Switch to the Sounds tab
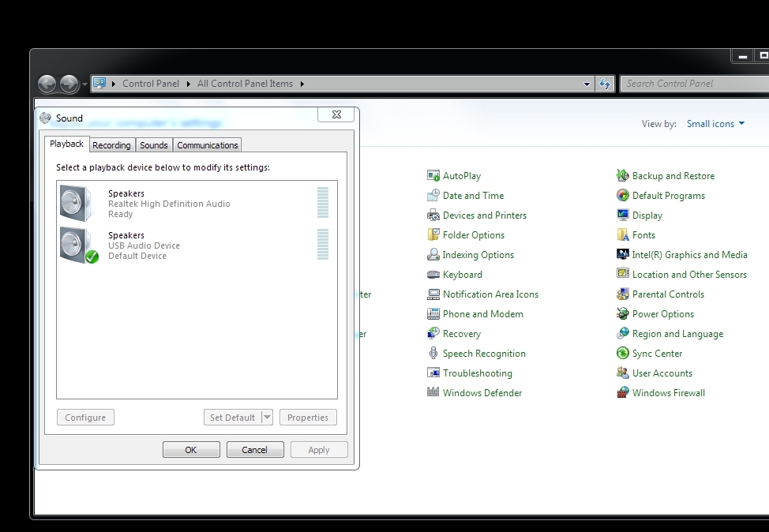Viewport: 769px width, 532px height. tap(153, 145)
